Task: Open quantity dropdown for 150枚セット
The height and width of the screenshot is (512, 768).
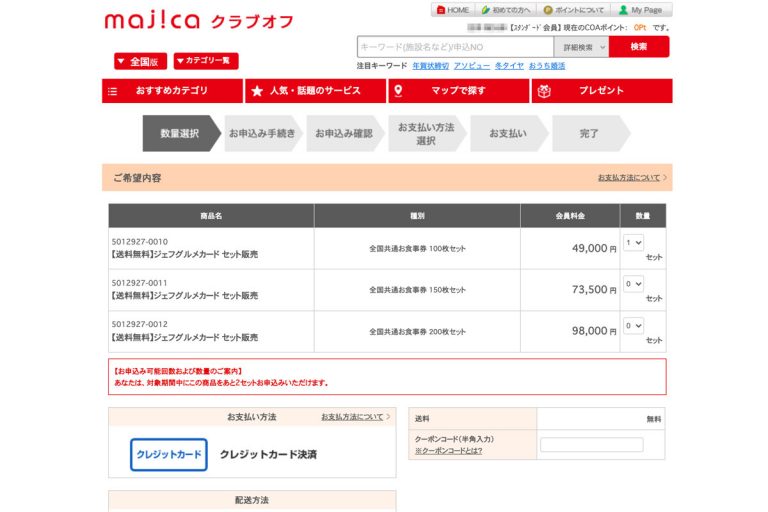Action: click(x=633, y=284)
